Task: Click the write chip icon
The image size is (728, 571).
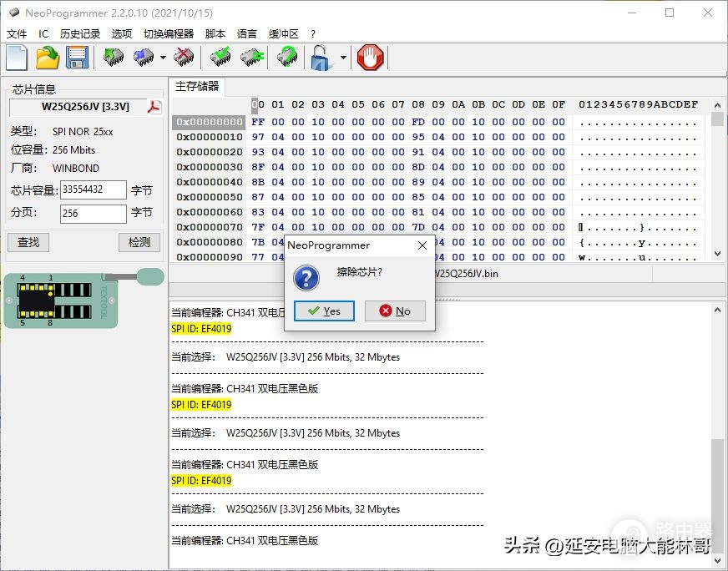Action: point(144,58)
